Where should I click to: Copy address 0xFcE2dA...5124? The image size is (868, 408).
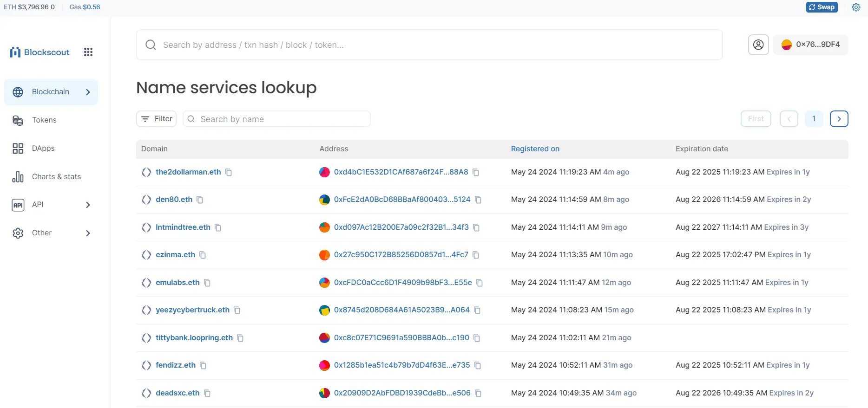[x=478, y=200]
